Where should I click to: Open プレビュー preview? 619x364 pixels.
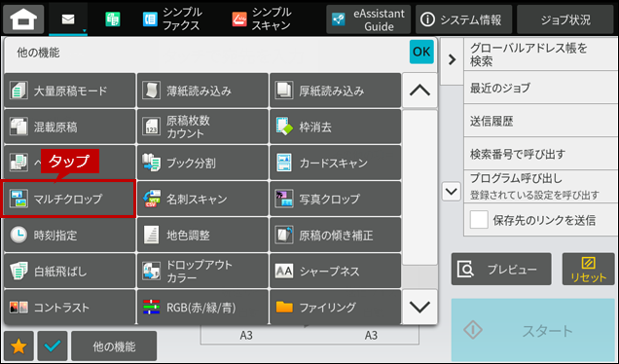(x=501, y=270)
